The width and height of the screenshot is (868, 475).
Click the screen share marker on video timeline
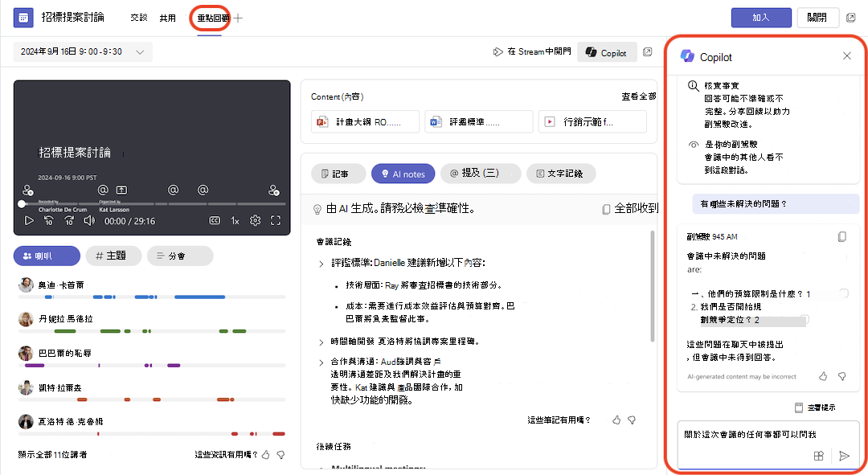click(x=122, y=190)
